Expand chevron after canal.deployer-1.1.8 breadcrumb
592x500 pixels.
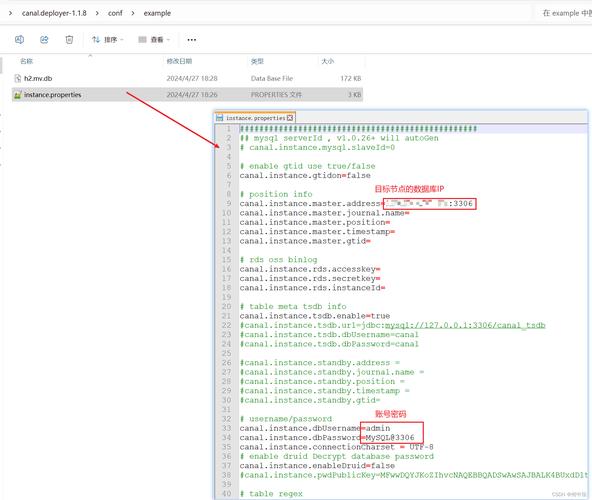(97, 13)
